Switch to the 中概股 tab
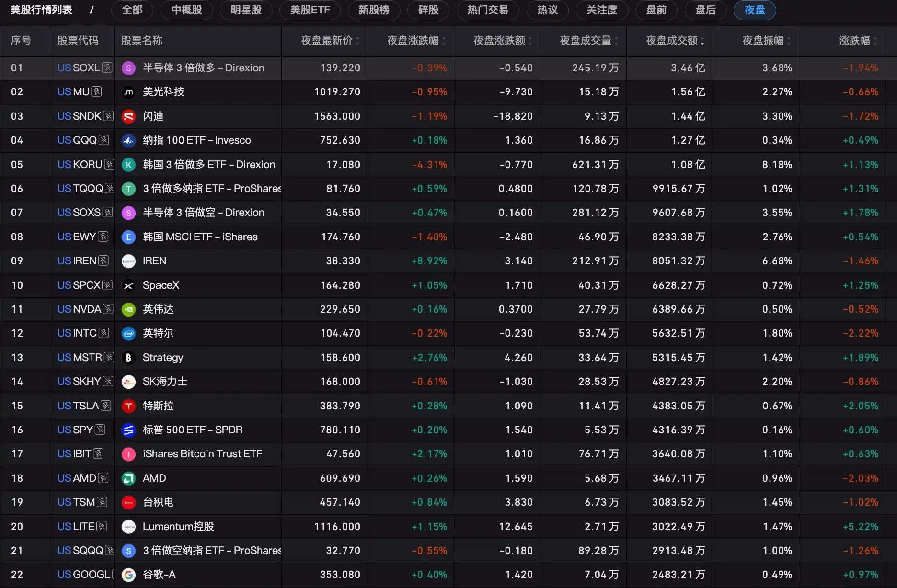 click(x=187, y=10)
